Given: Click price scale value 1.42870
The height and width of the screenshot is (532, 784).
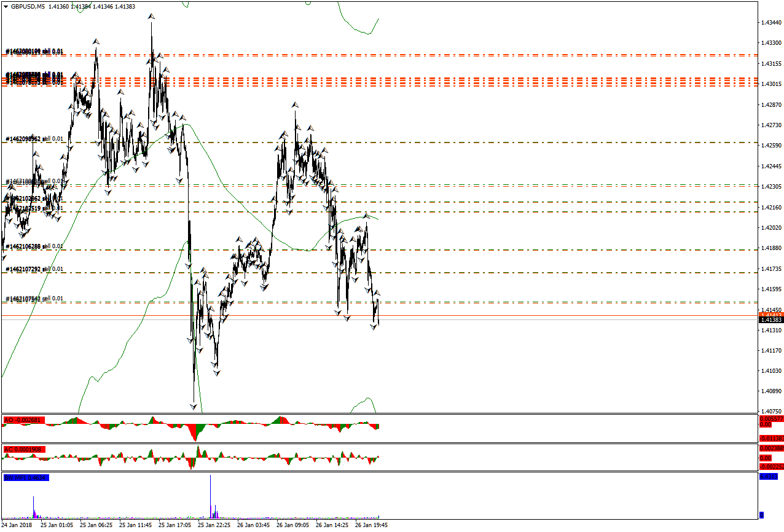Looking at the screenshot, I should pos(770,104).
